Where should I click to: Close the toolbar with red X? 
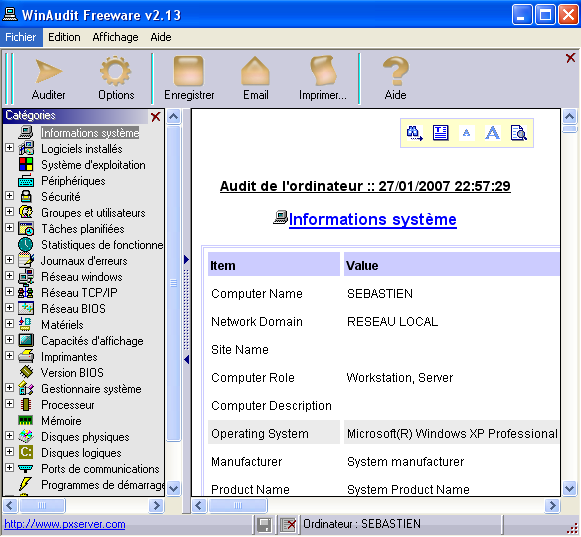(571, 58)
